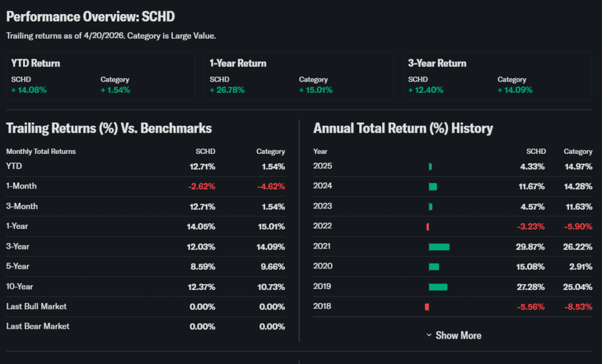Select the YTD Return summary card title
Image resolution: width=602 pixels, height=364 pixels.
pos(36,63)
